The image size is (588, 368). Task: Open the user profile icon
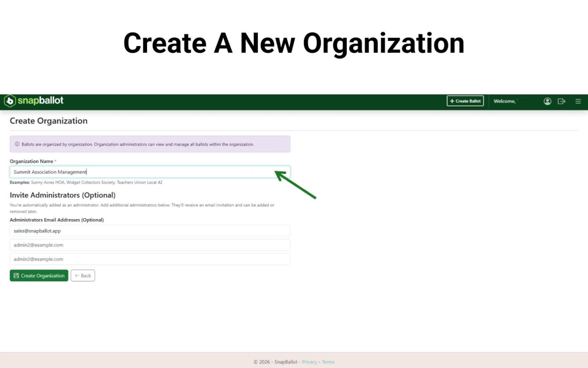pyautogui.click(x=547, y=101)
